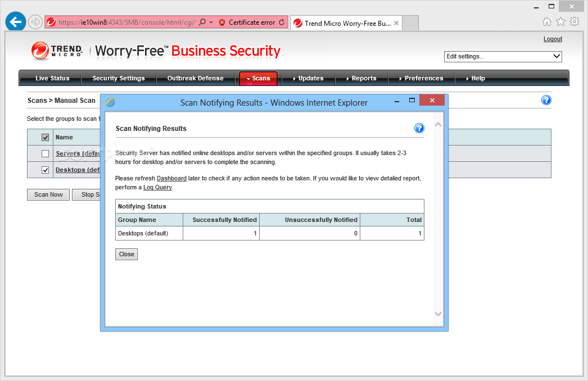
Task: Open help icon in Scan Notifying Results
Action: 419,128
